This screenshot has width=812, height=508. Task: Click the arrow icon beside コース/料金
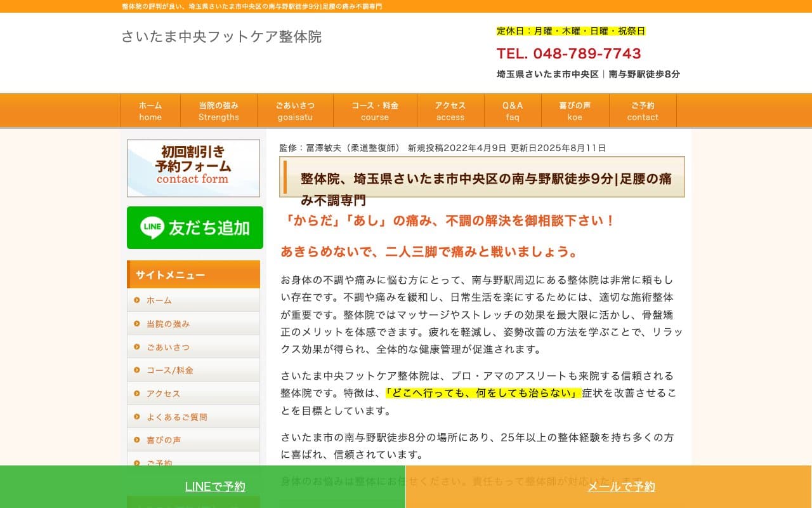tap(138, 370)
